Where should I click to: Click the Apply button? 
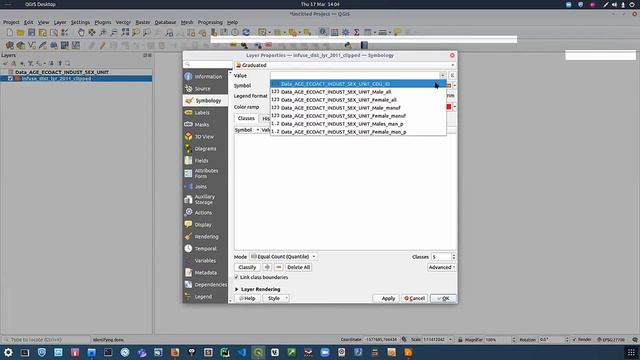386,298
